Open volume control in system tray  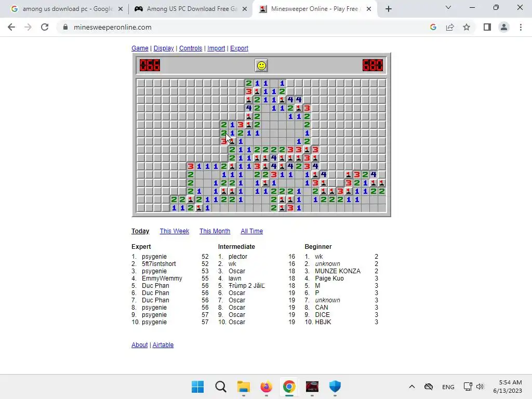(x=480, y=387)
